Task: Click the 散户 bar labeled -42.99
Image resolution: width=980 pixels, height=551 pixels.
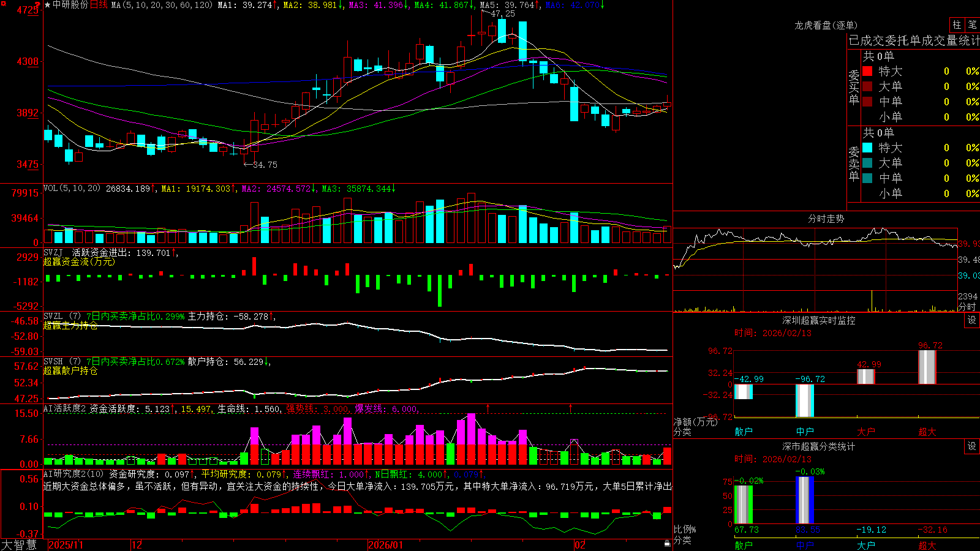Action: [x=744, y=392]
